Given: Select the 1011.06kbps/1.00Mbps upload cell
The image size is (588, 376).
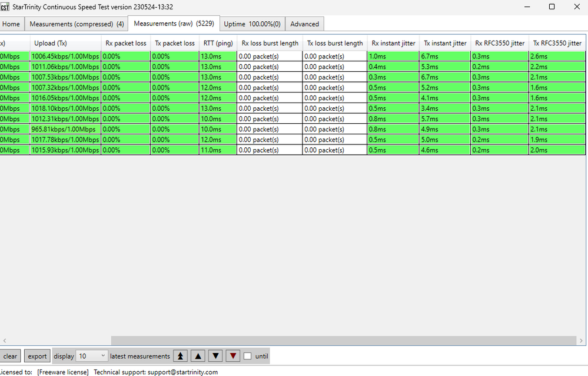Looking at the screenshot, I should tap(65, 67).
